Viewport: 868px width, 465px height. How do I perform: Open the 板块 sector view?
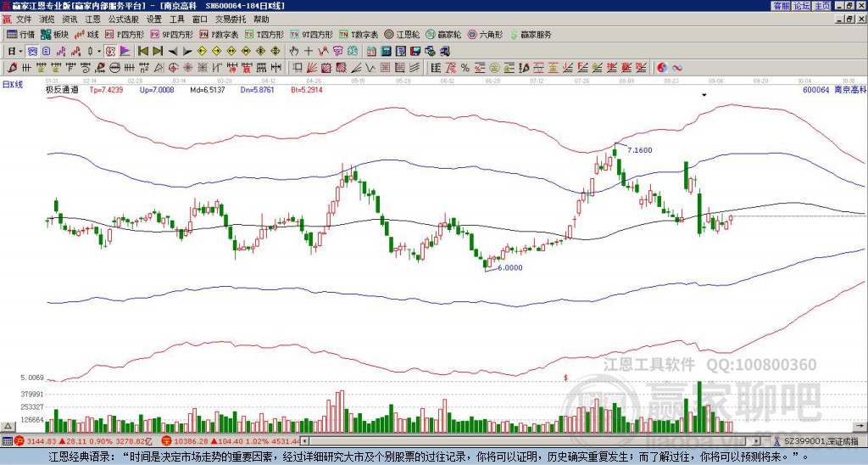tap(54, 34)
